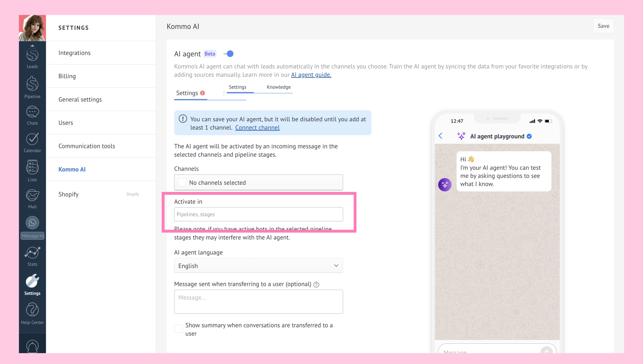Open Billing settings
The image size is (643, 364).
tap(101, 76)
